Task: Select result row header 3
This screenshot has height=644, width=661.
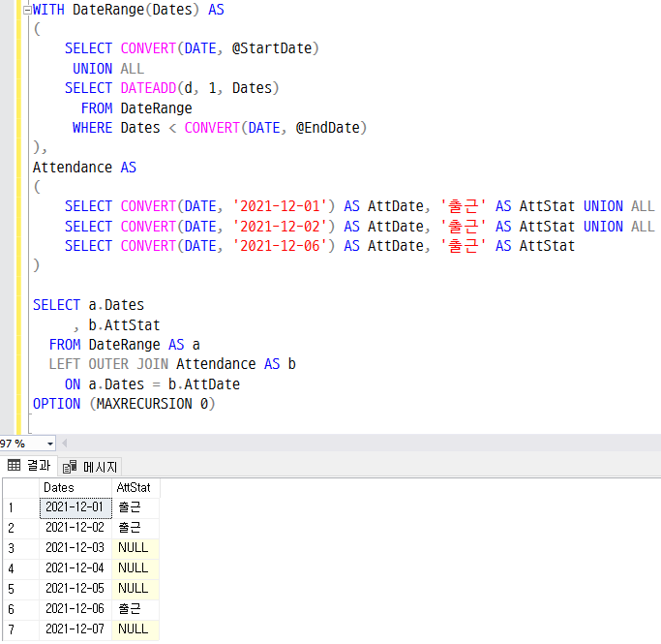Action: coord(21,548)
